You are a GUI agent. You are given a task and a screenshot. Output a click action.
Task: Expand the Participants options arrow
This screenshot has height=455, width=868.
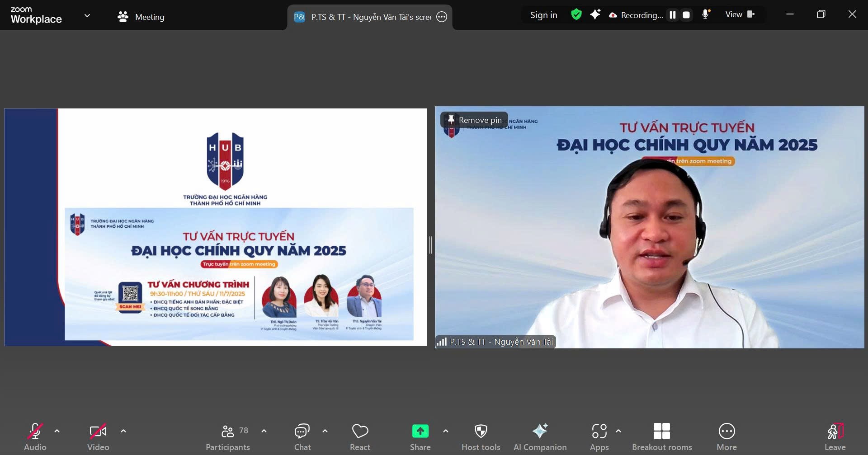coord(264,431)
